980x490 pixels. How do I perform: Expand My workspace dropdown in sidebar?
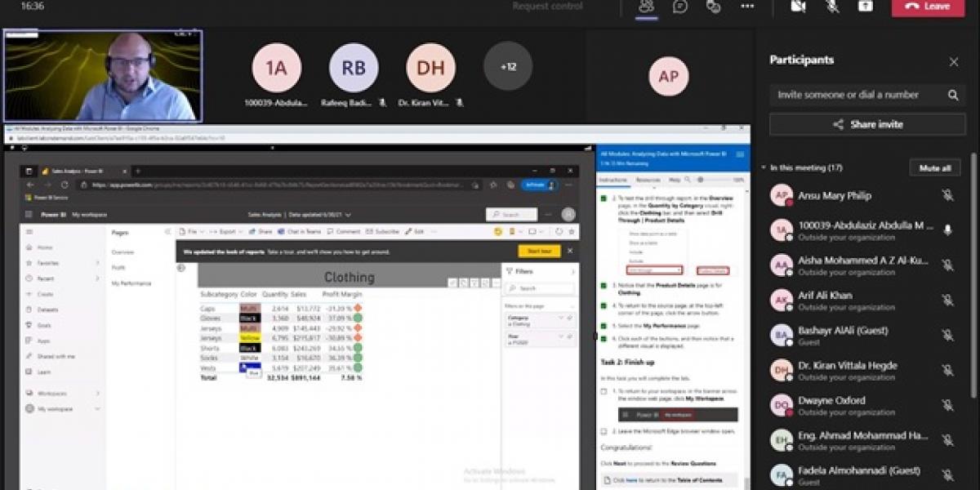(97, 408)
